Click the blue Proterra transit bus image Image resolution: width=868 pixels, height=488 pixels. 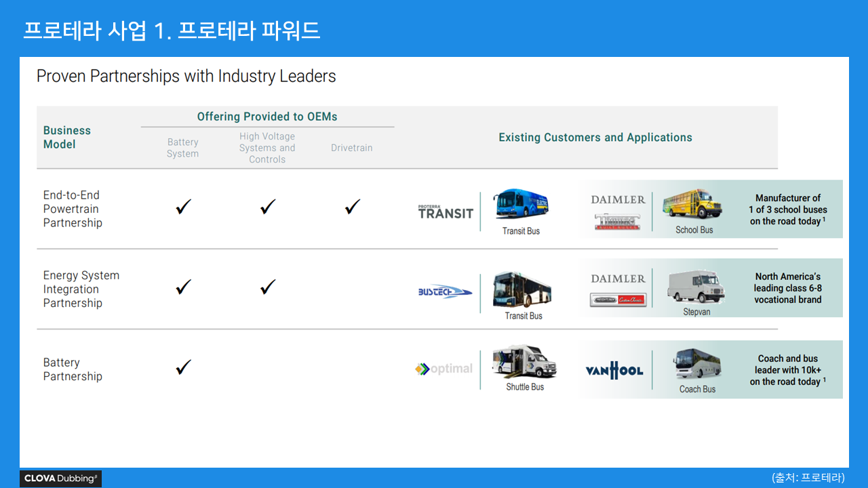[x=521, y=205]
